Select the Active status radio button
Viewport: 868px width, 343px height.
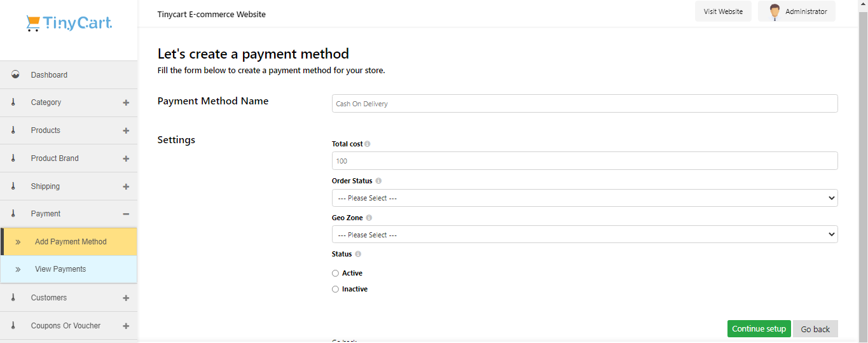click(x=335, y=273)
